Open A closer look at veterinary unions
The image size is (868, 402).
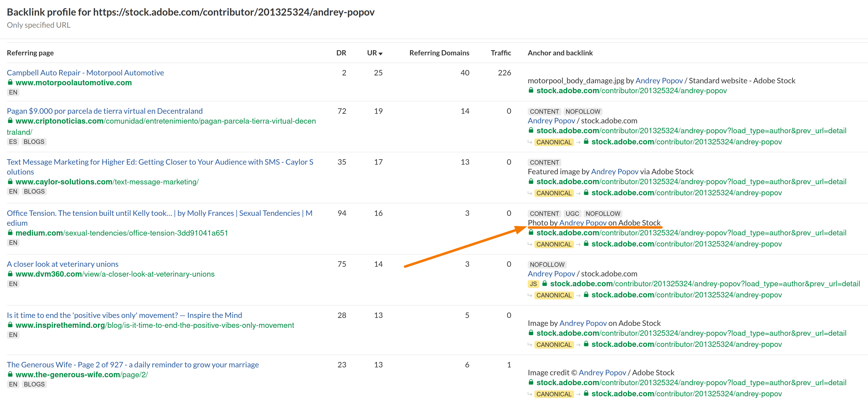point(63,264)
